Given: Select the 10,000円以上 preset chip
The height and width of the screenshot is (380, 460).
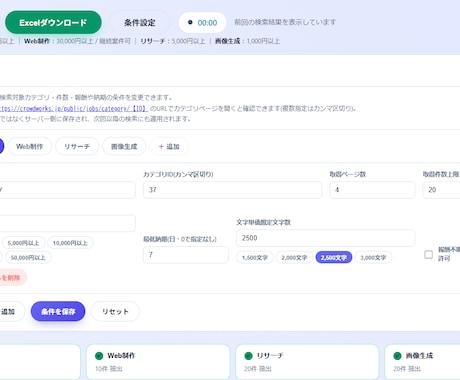Looking at the screenshot, I should point(70,243).
